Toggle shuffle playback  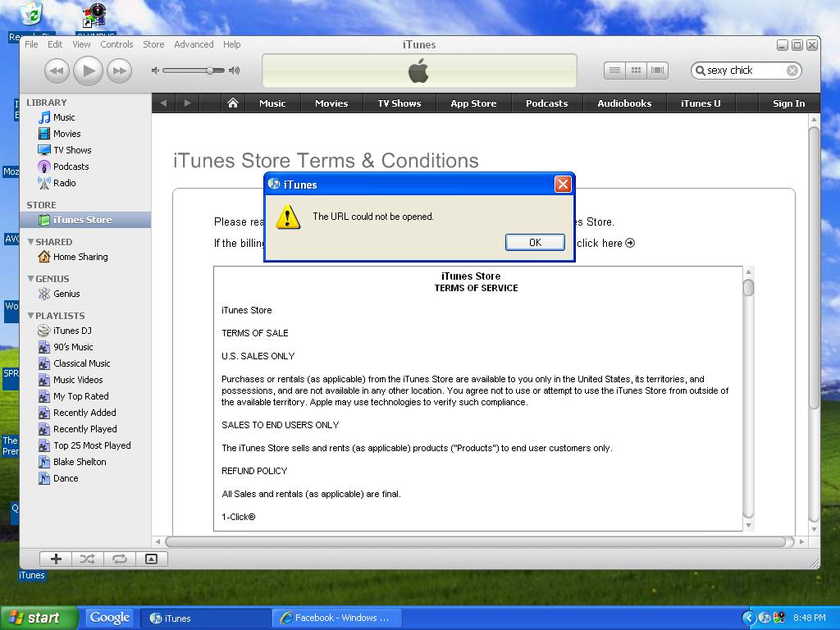(x=87, y=559)
